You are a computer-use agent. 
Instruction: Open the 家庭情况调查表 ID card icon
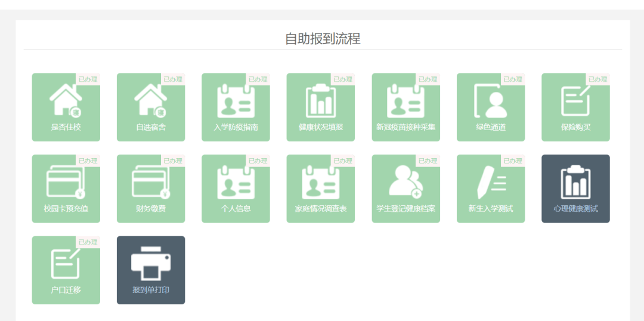(x=321, y=182)
